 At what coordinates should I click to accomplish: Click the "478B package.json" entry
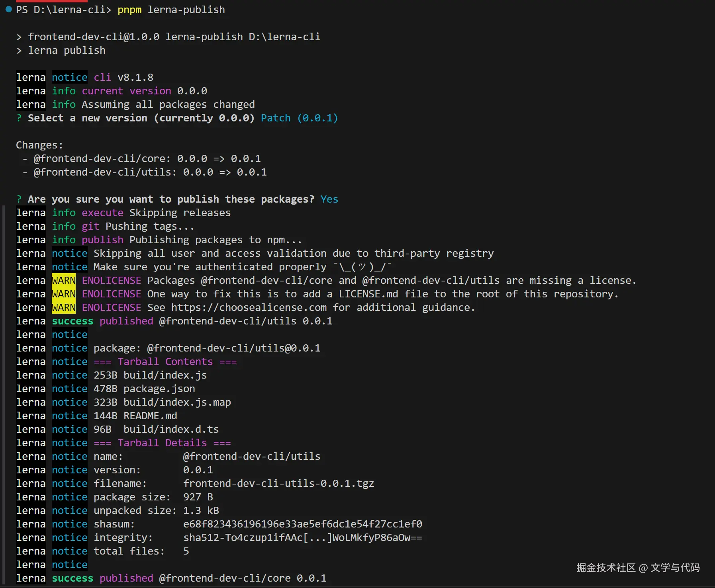(x=144, y=389)
